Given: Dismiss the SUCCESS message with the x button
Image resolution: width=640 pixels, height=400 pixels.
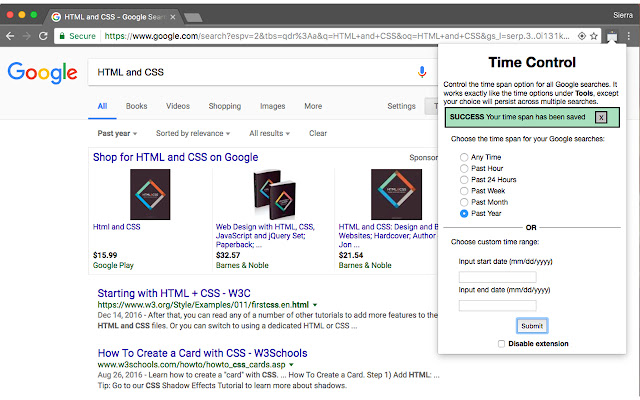Looking at the screenshot, I should pos(601,118).
